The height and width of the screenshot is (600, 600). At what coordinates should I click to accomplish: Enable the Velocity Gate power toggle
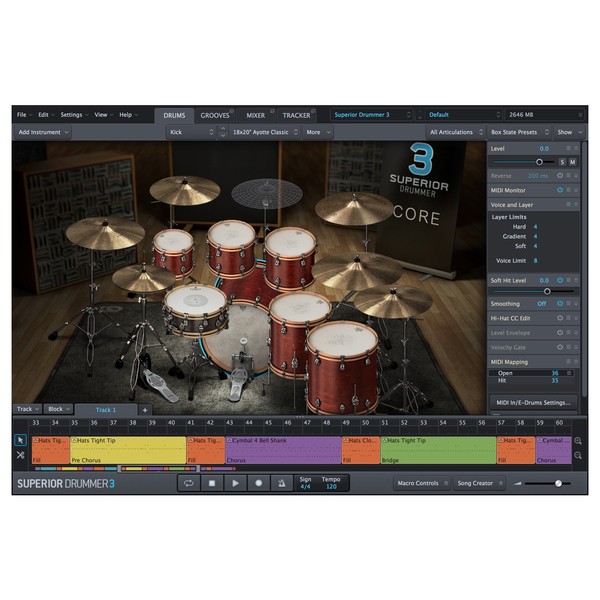[x=560, y=347]
